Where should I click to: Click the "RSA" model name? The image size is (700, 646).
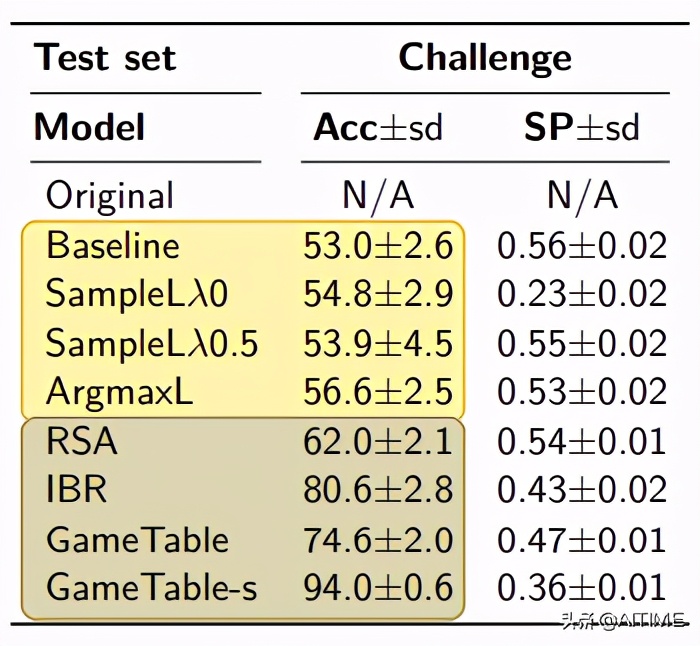82,441
